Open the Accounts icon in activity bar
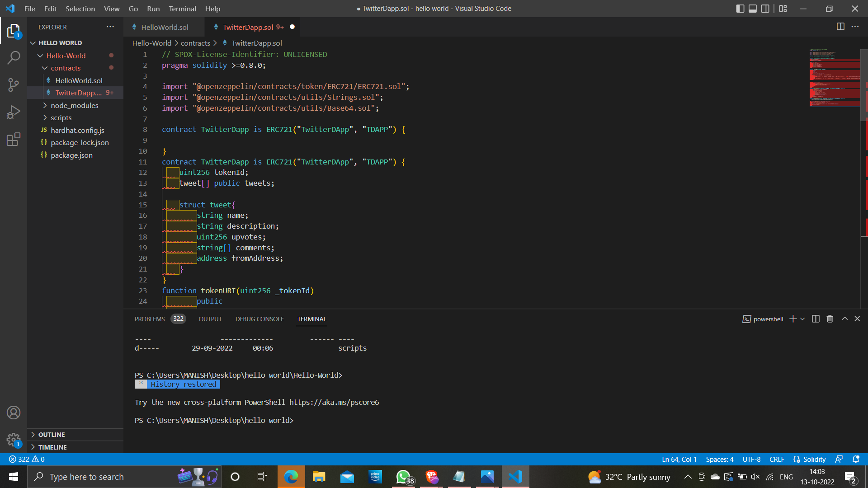This screenshot has height=488, width=868. [14, 413]
